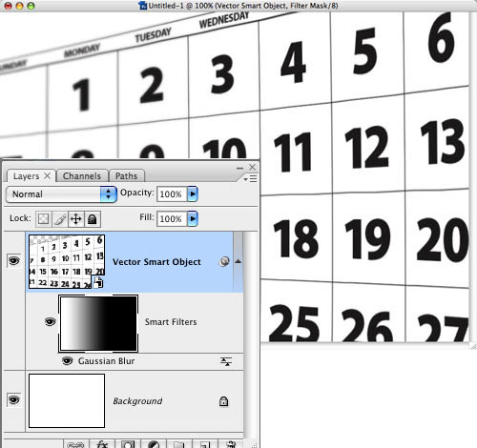Open the fx layer style menu
This screenshot has width=477, height=448.
[102, 444]
